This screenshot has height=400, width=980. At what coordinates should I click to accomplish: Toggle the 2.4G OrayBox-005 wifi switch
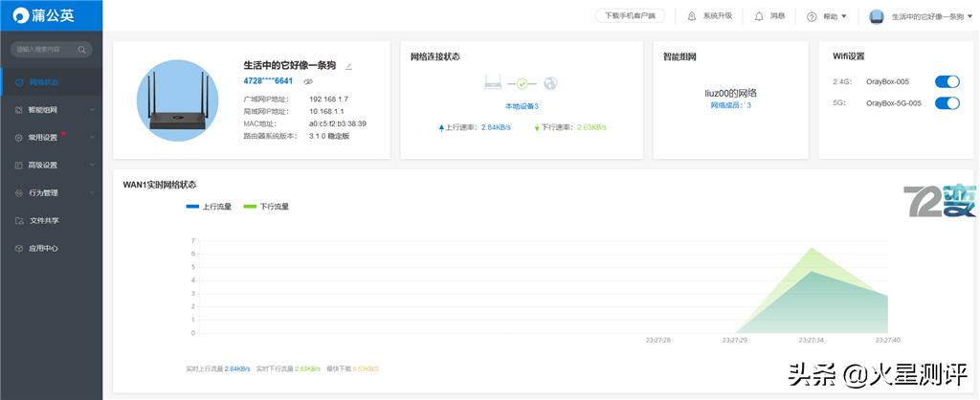(947, 82)
